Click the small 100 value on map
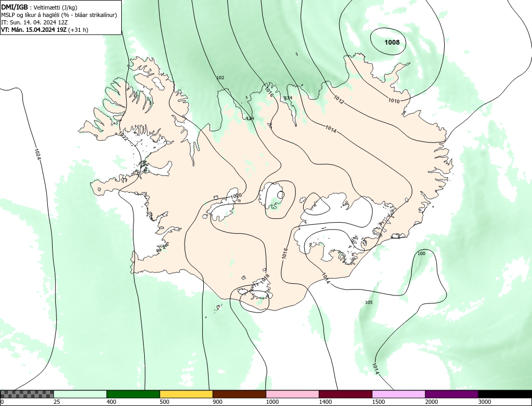The height and width of the screenshot is (406, 532). 421,253
